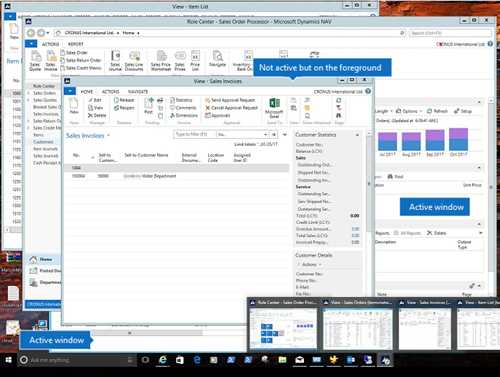The image size is (500, 377).
Task: Click Navigate icon in Role Center ribbon
Action: tap(218, 59)
